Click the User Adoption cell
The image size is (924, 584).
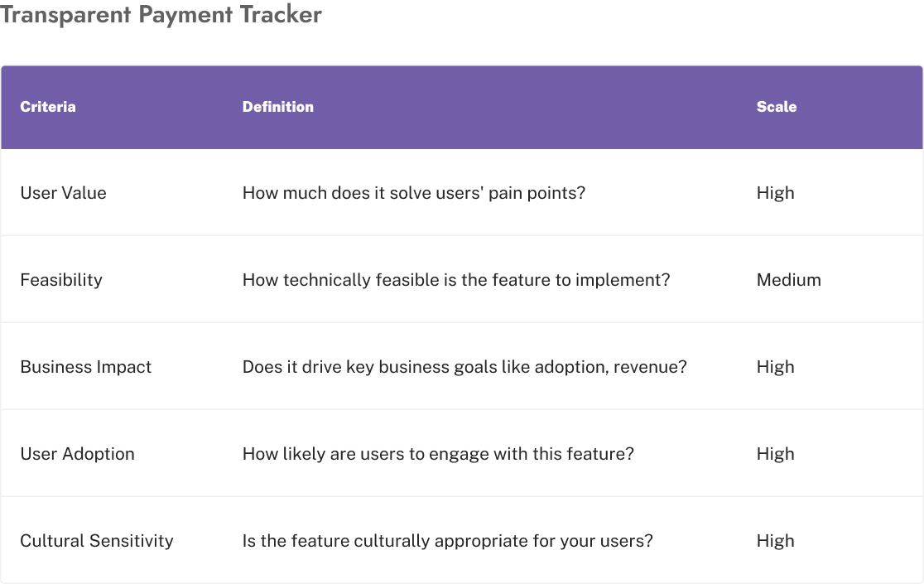click(x=77, y=454)
